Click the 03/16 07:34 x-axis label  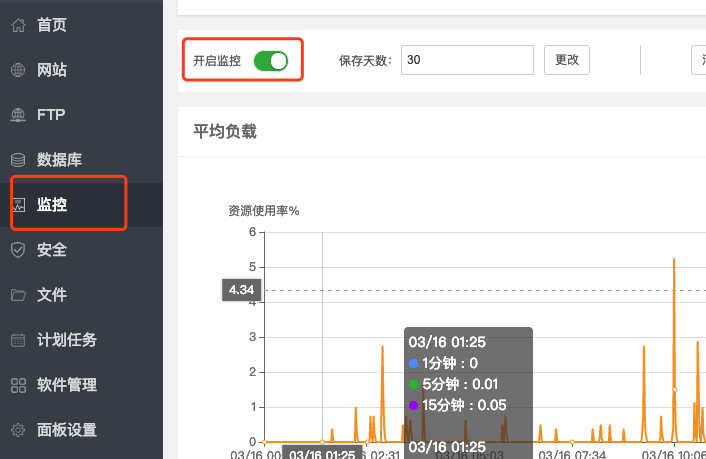pyautogui.click(x=572, y=454)
